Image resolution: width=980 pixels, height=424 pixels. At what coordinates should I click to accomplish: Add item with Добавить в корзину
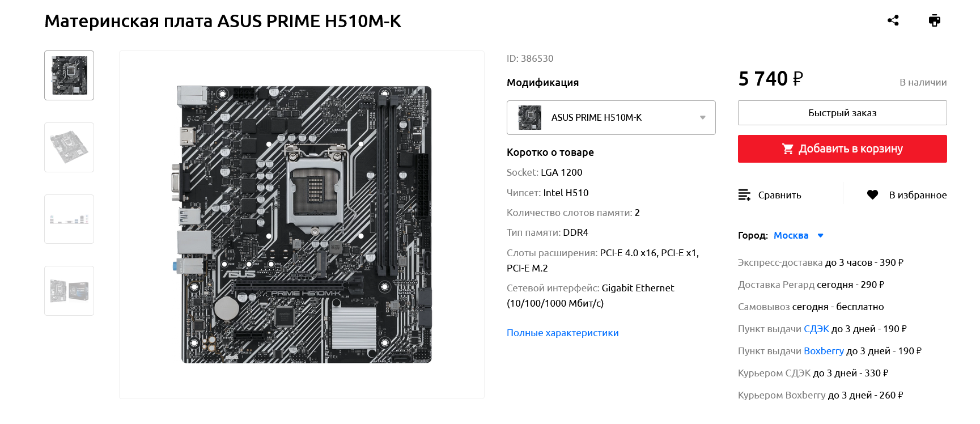tap(842, 149)
